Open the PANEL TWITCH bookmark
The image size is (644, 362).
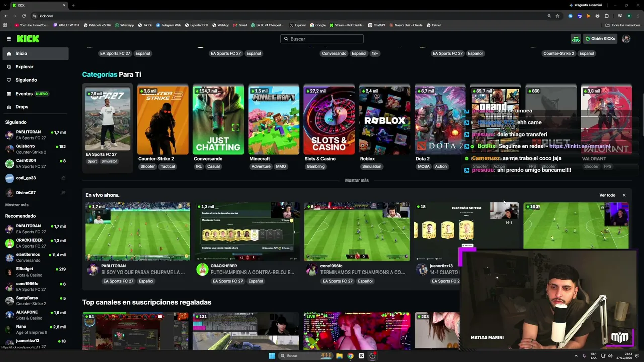66,25
